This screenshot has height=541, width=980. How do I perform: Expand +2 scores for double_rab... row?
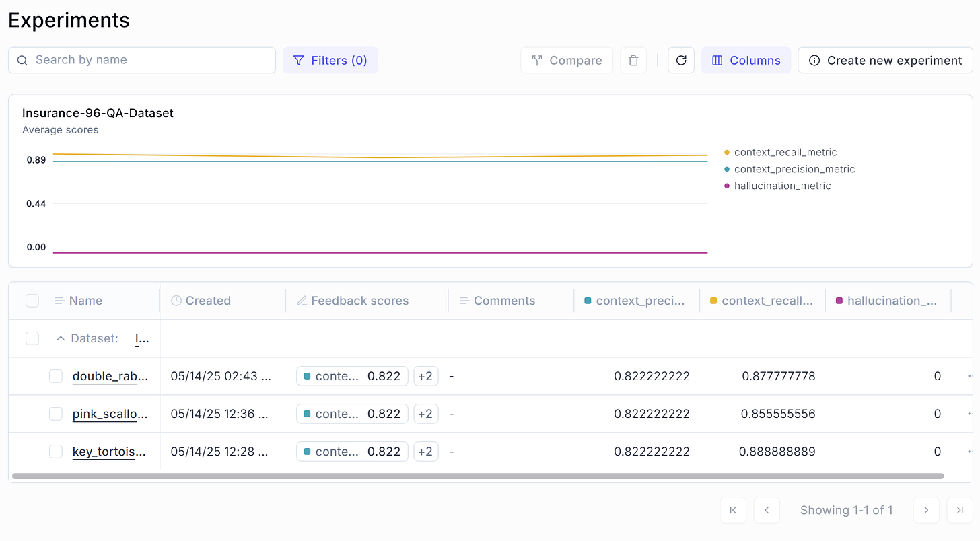click(425, 376)
